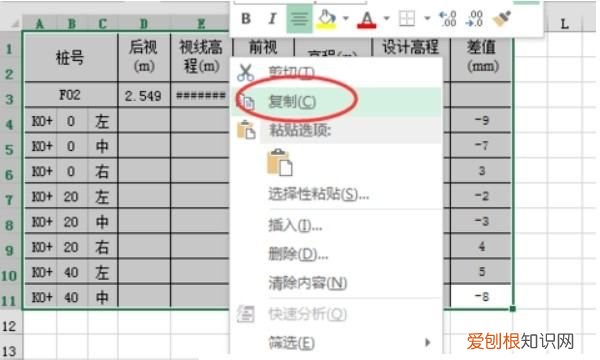Toggle Italic in the mini toolbar

click(272, 18)
